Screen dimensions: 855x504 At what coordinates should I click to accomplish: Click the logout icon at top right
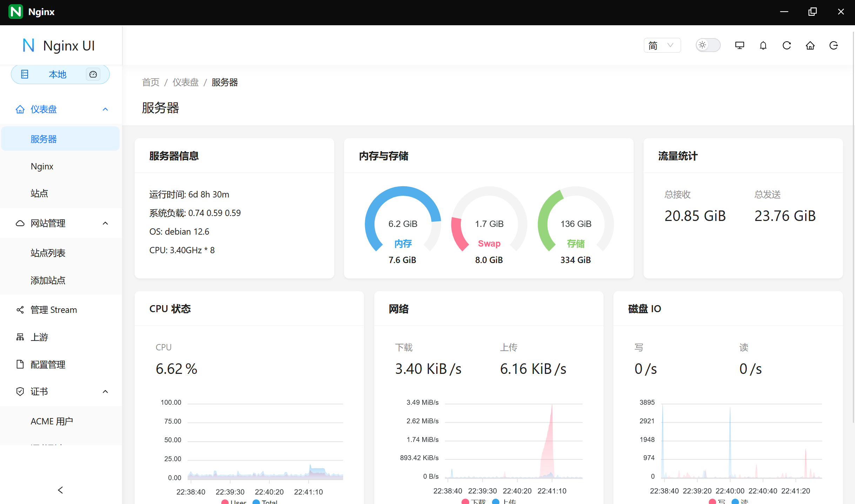pyautogui.click(x=834, y=45)
